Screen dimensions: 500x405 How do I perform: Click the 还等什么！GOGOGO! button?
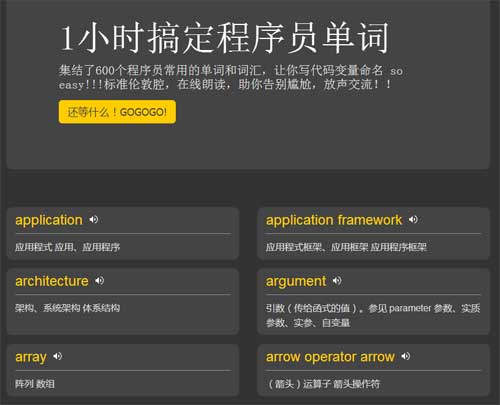[117, 112]
